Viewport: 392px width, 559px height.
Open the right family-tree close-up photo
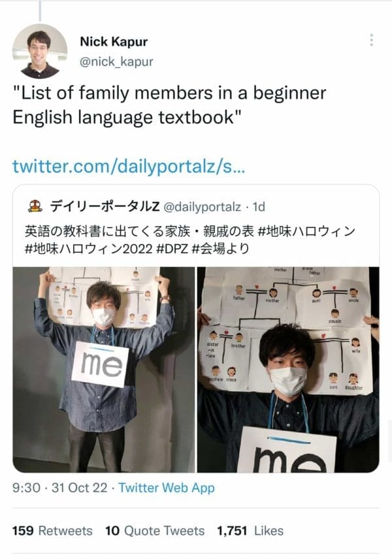click(x=289, y=369)
